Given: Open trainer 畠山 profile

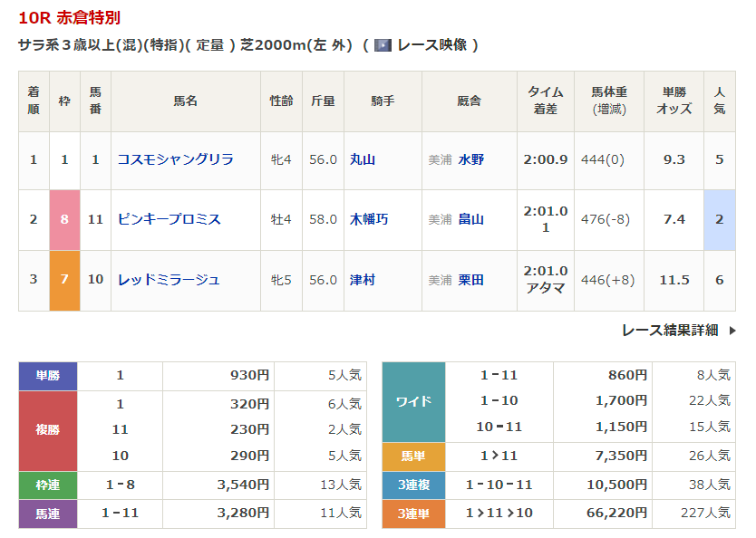Looking at the screenshot, I should pos(470,219).
